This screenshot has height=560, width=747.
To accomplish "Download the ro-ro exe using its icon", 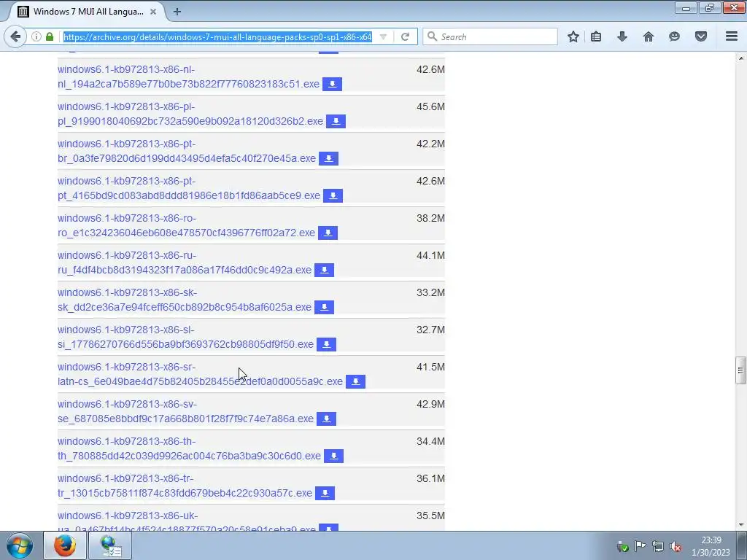I will [x=328, y=233].
